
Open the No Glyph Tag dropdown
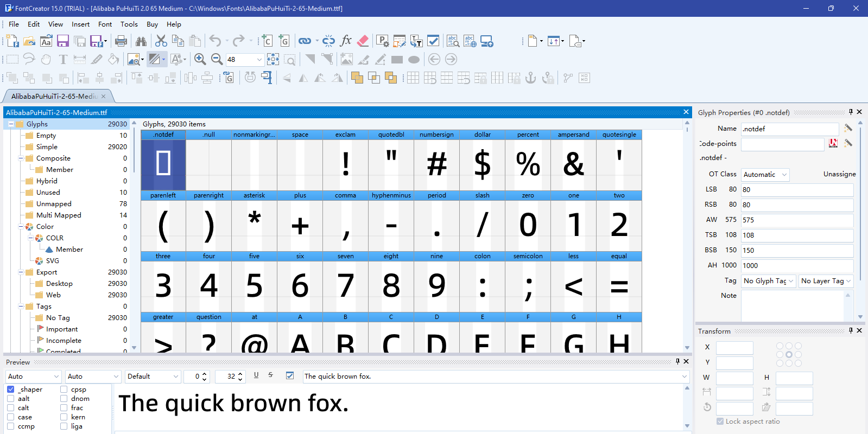coord(769,281)
